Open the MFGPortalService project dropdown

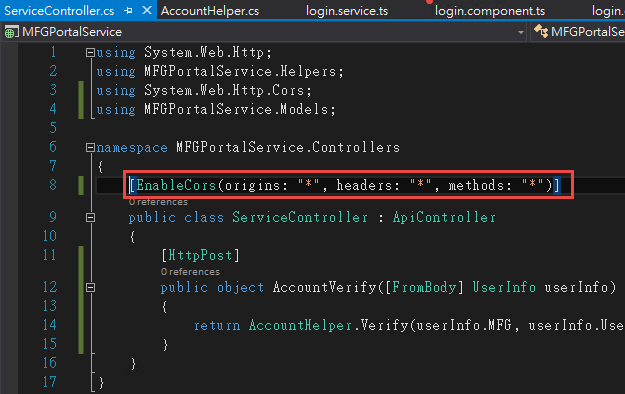[521, 32]
